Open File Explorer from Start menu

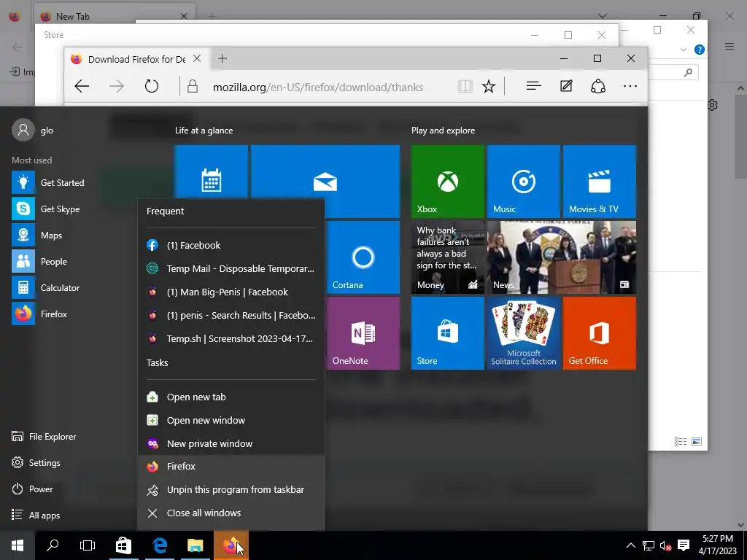[44, 436]
